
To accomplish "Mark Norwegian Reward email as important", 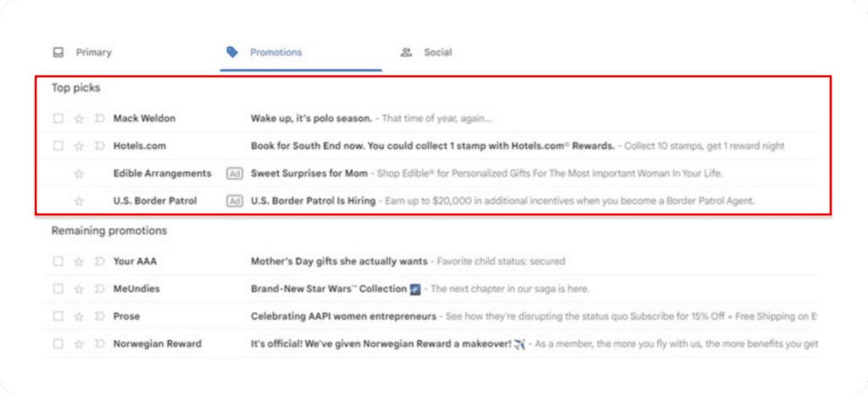I will pyautogui.click(x=99, y=344).
